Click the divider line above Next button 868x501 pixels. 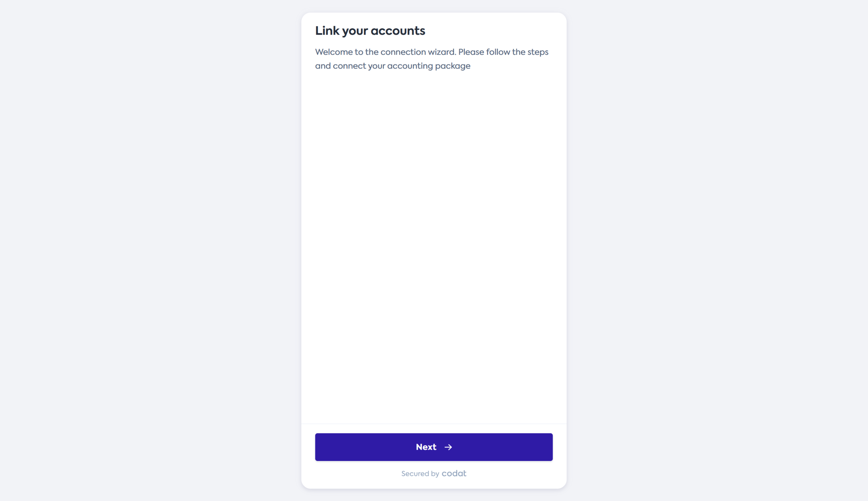(x=433, y=424)
